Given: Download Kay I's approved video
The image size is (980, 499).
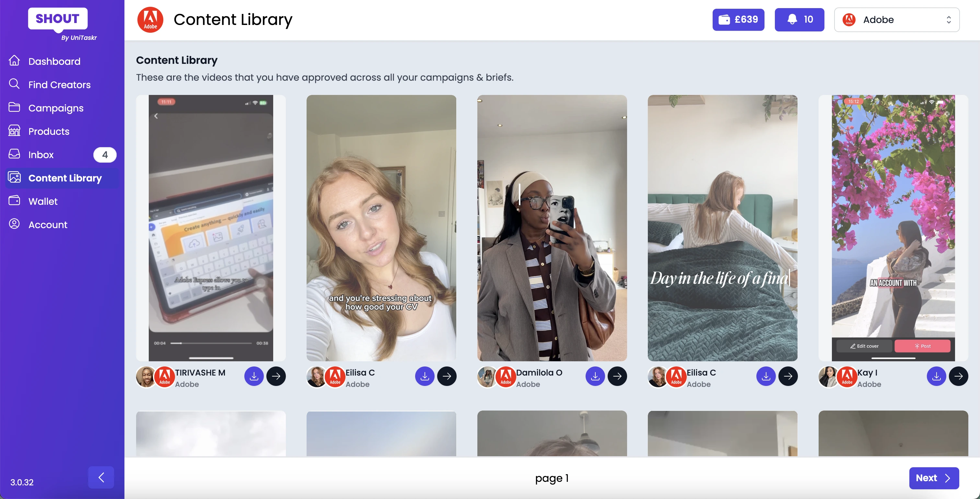Looking at the screenshot, I should tap(936, 376).
